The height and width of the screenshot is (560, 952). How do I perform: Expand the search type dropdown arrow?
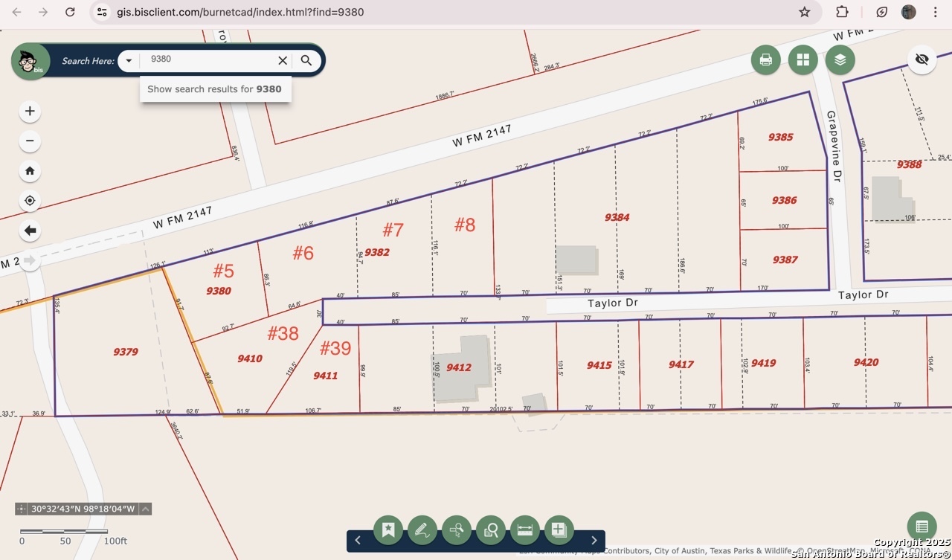point(129,61)
